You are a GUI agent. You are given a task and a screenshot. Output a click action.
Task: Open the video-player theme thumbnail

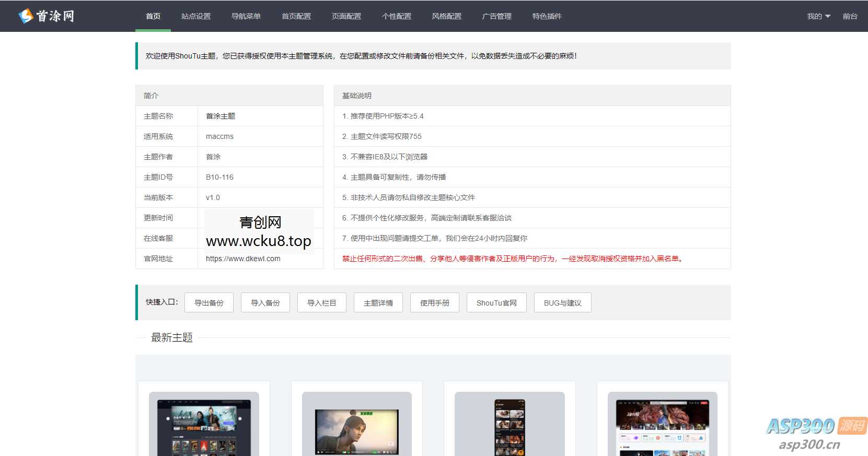pyautogui.click(x=357, y=424)
